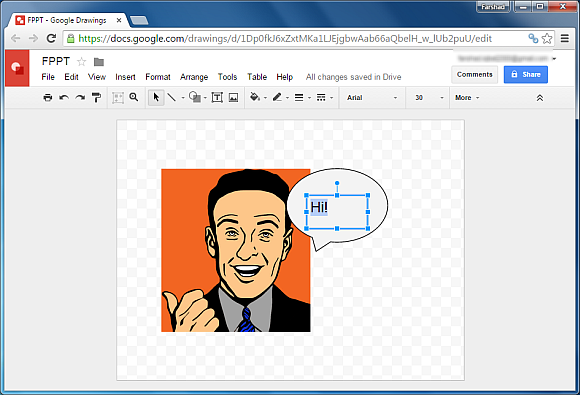Insert an Image from toolbar

[233, 98]
